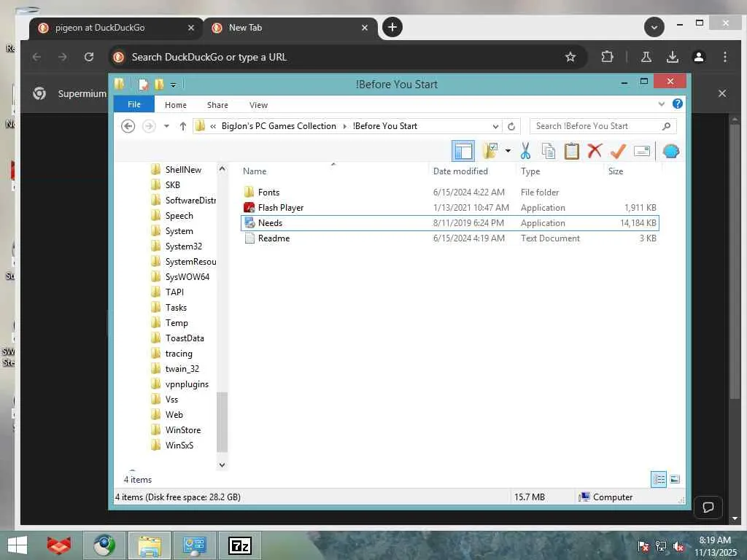Click the Rename toolbar icon
This screenshot has width=747, height=560.
coord(642,152)
